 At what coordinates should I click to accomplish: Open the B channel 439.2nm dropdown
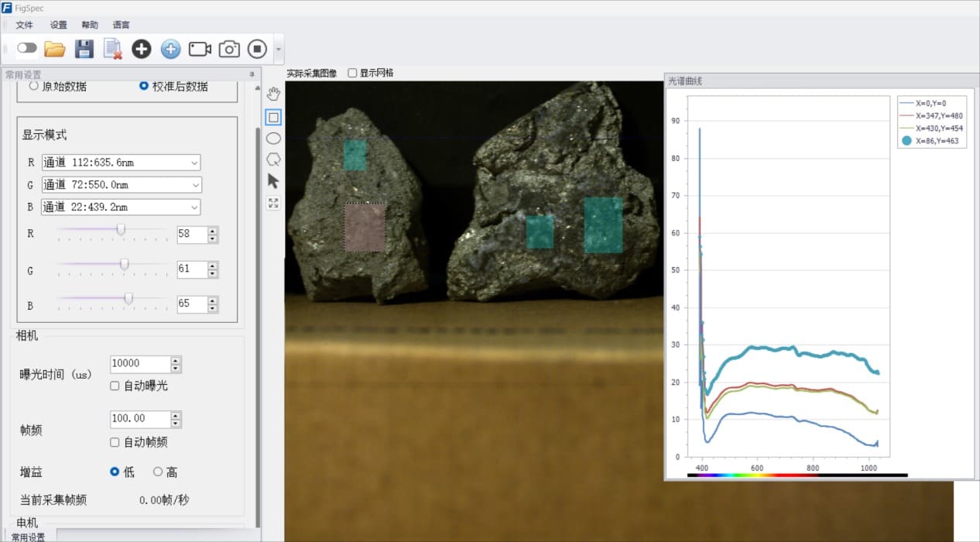(x=122, y=207)
